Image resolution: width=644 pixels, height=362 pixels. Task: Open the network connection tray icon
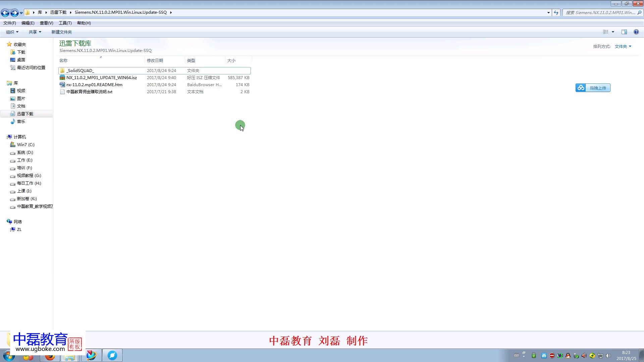point(600,356)
